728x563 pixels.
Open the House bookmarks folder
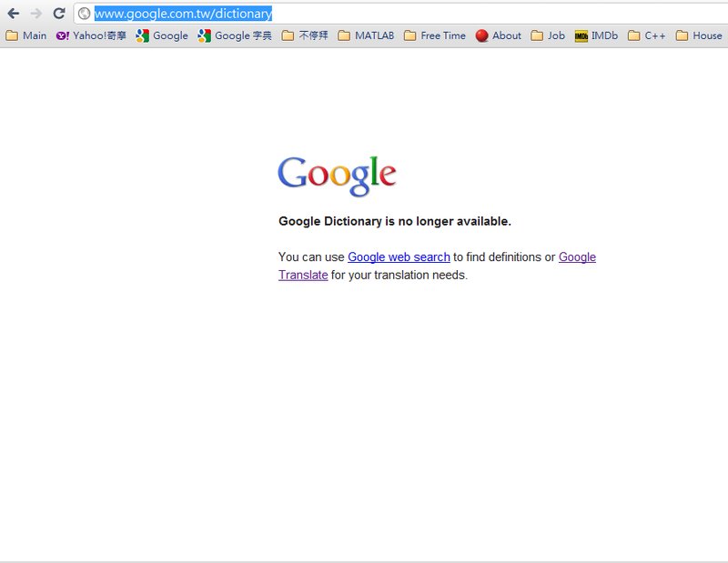tap(699, 35)
